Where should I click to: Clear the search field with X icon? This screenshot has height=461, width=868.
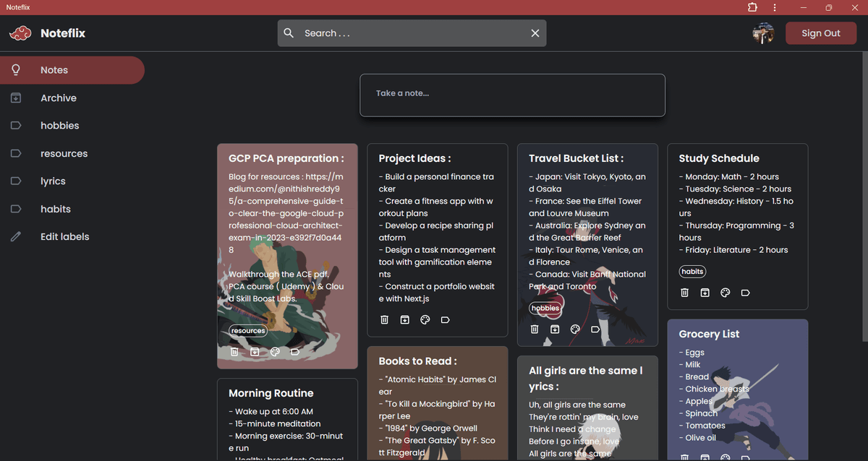[x=535, y=33]
